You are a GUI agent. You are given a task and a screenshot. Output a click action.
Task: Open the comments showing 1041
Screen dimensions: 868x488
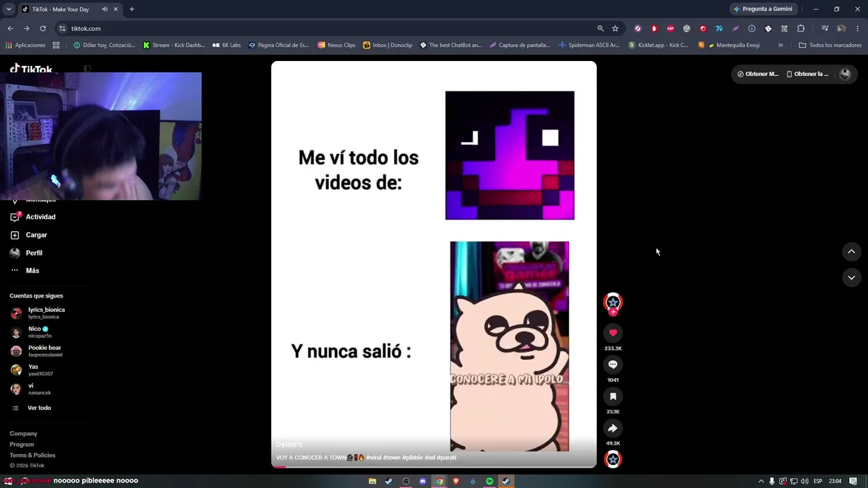(x=613, y=365)
